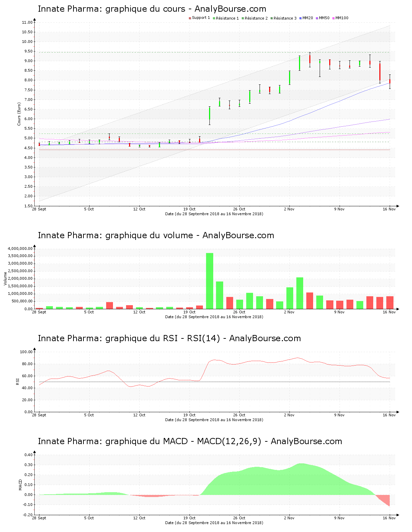Image resolution: width=412 pixels, height=532 pixels.
Task: Click '28 Sept' date on price chart
Action: click(x=39, y=209)
